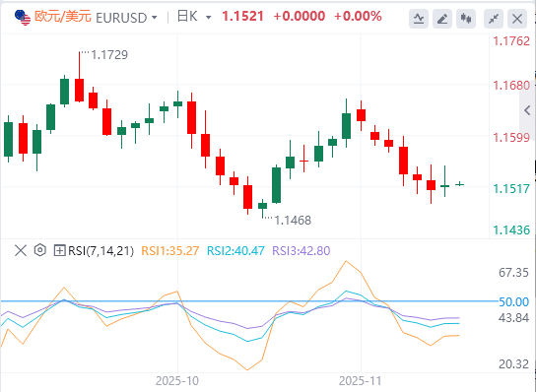Click the 欧元/美元 pair name

(63, 17)
